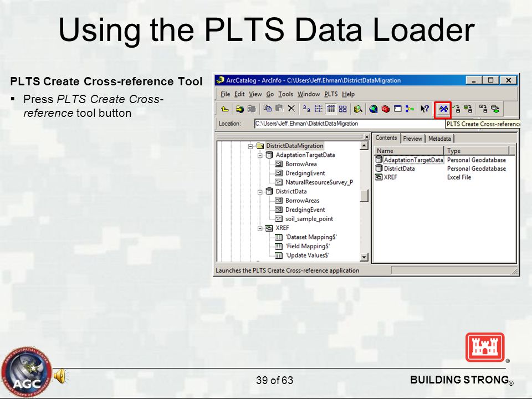Open the Edit menu
This screenshot has height=399, width=532.
[x=239, y=94]
